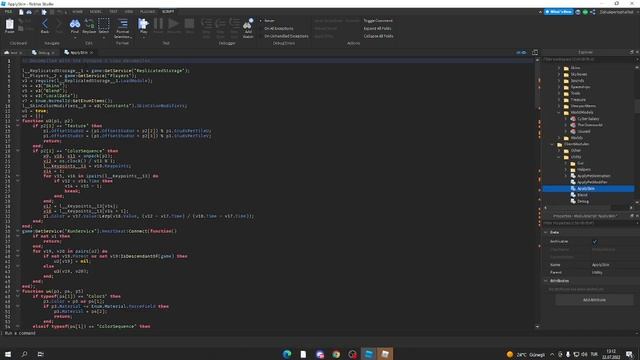Open the Find dropdown arrow
Screen dimensions: 640x360
[x=75, y=38]
